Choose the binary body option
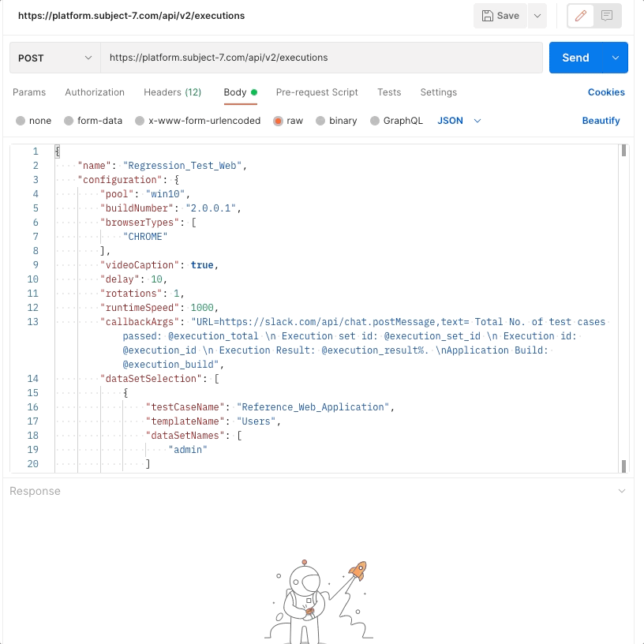 pyautogui.click(x=343, y=121)
